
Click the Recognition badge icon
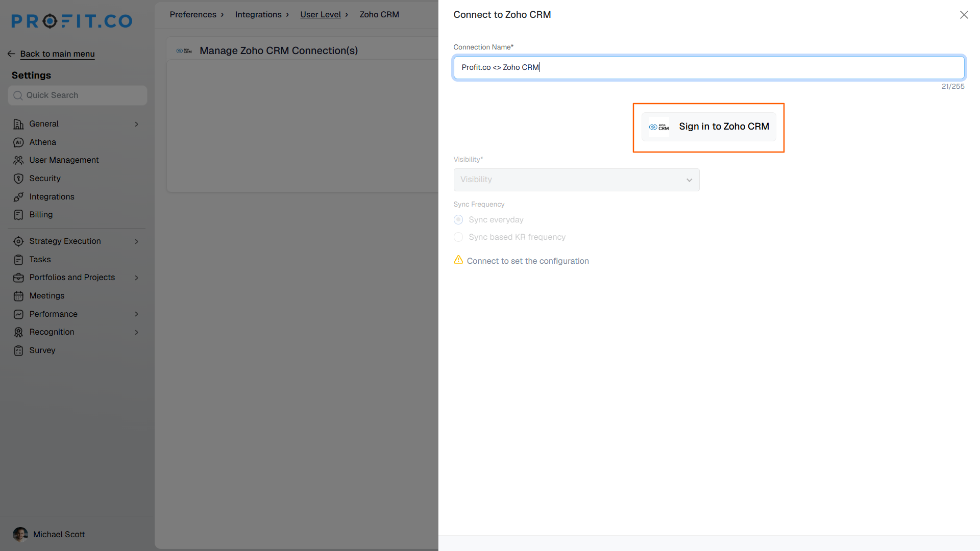pos(18,332)
